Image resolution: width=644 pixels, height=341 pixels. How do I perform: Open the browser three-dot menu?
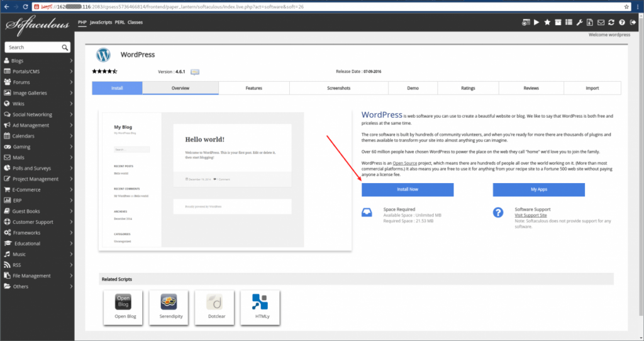pos(638,6)
